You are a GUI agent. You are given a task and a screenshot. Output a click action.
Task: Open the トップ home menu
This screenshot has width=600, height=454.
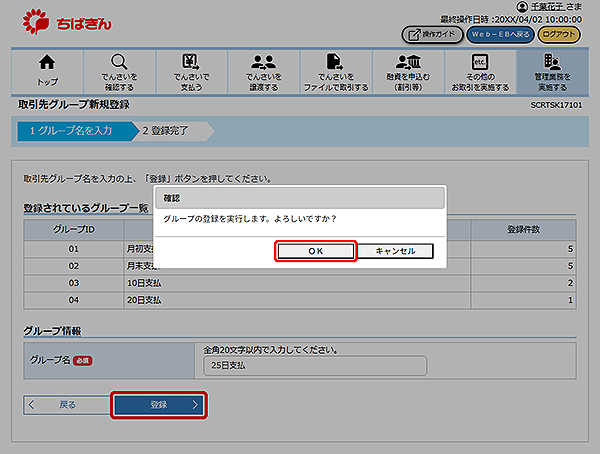[47, 72]
